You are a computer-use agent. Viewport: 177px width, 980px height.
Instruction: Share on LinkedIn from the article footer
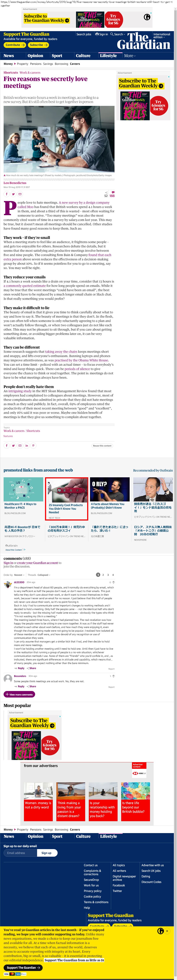[x=27, y=445]
